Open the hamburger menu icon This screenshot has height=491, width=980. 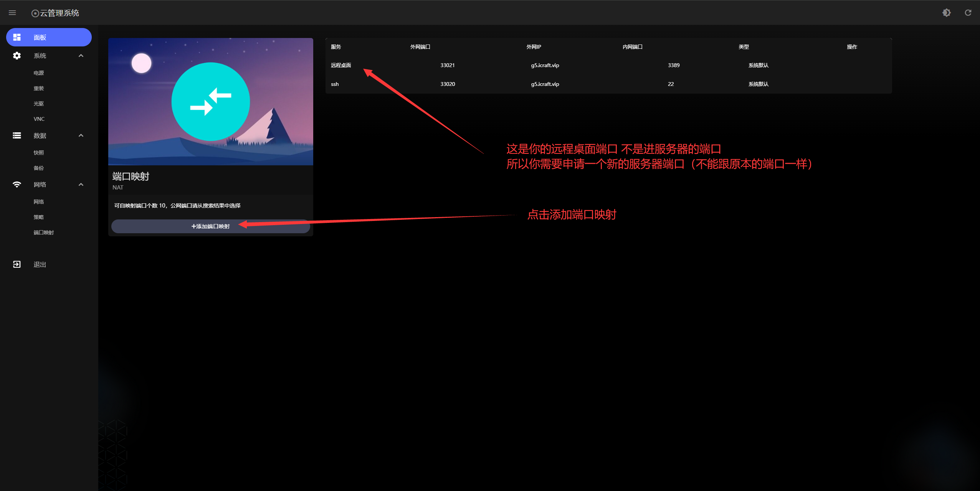pos(12,13)
